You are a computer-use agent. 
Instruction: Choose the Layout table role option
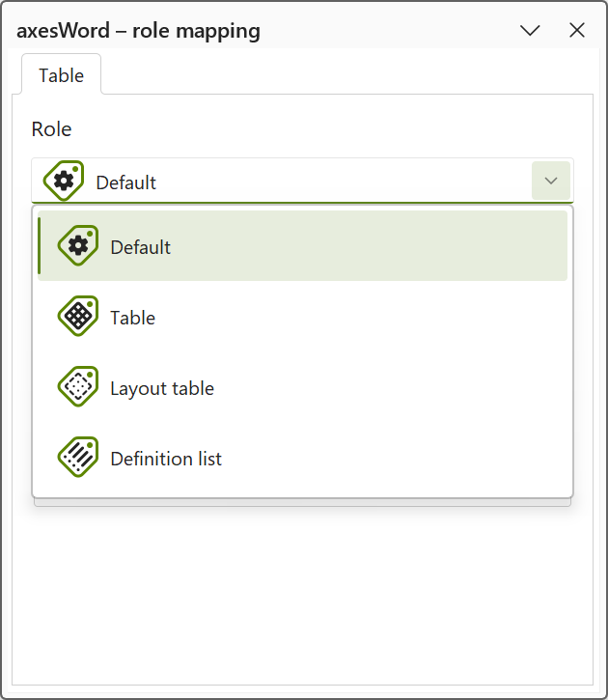(302, 387)
